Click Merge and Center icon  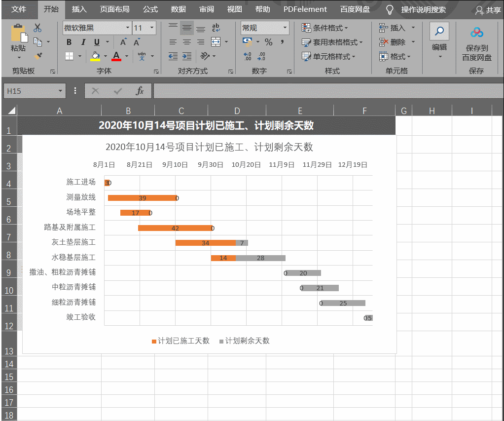tap(216, 42)
